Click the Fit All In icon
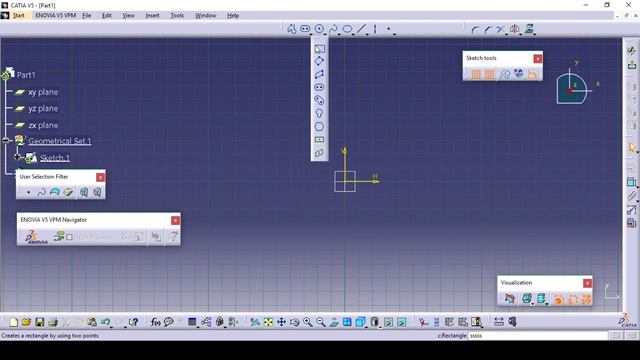640x360 pixels. tap(268, 322)
